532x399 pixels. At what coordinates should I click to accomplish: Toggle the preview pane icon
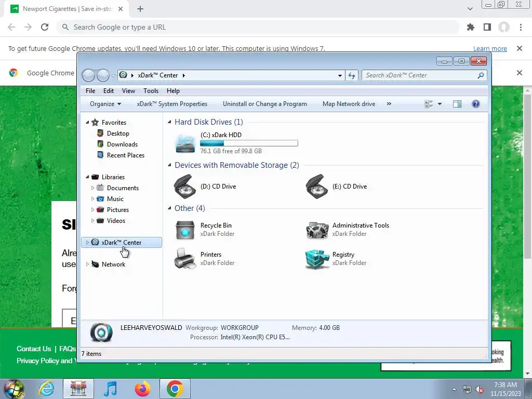tap(457, 104)
